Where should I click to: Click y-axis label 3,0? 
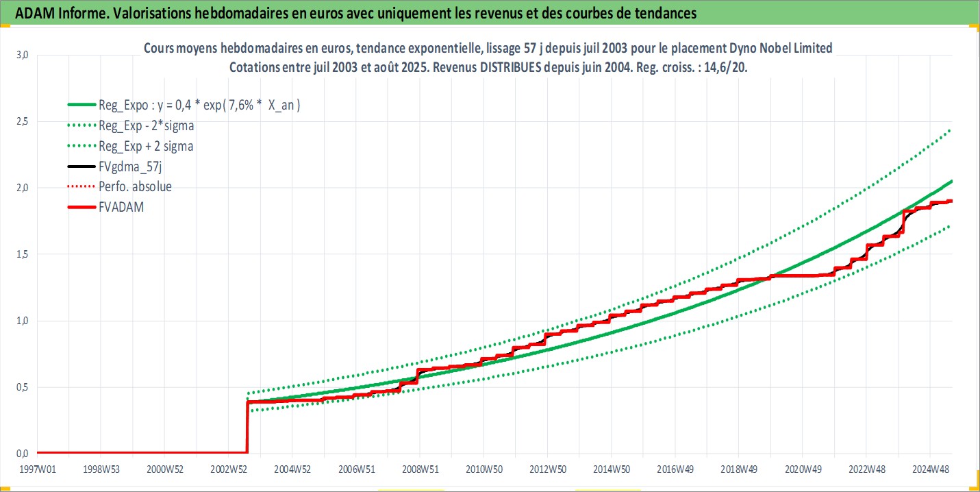tap(22, 56)
